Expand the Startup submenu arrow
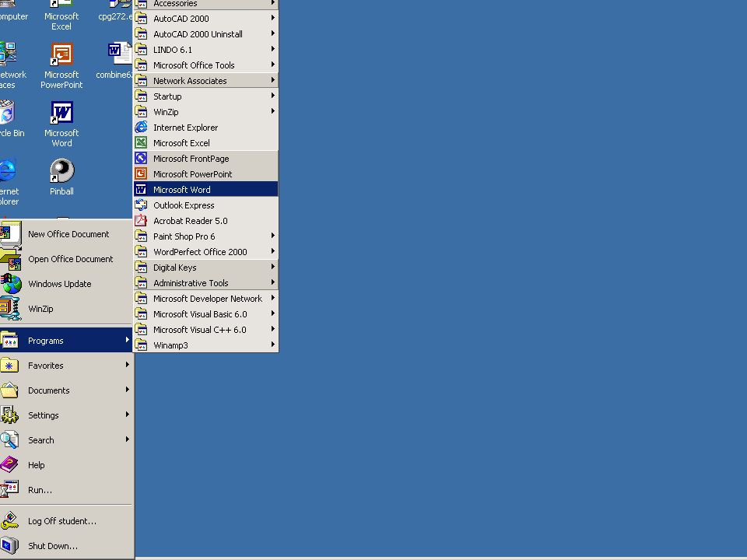Screen dimensions: 747x560 (273, 96)
